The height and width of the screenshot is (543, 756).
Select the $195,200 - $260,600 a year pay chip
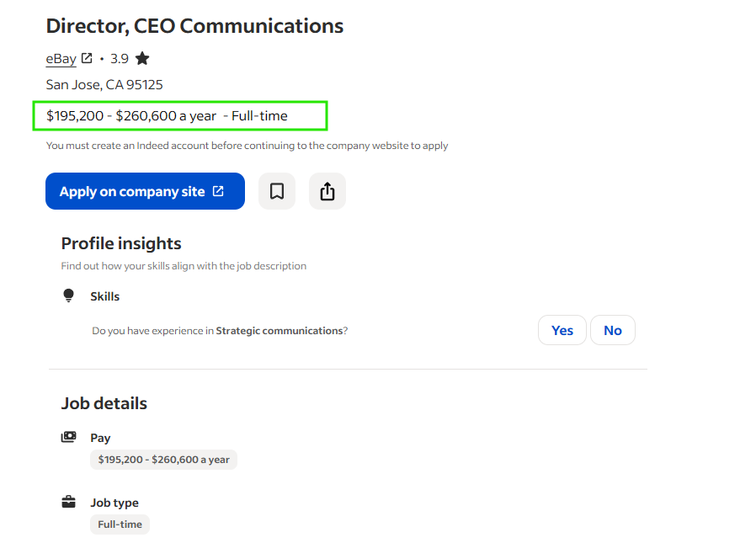pyautogui.click(x=163, y=460)
